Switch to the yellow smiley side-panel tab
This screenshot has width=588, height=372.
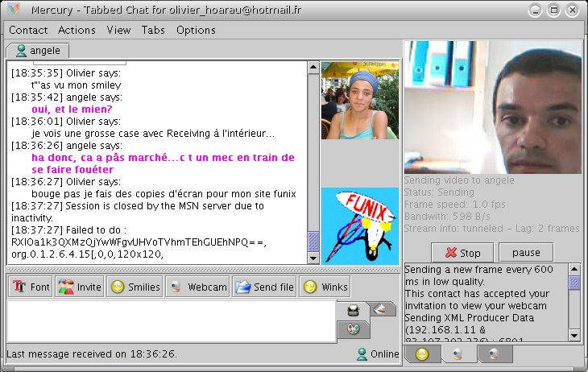click(421, 353)
